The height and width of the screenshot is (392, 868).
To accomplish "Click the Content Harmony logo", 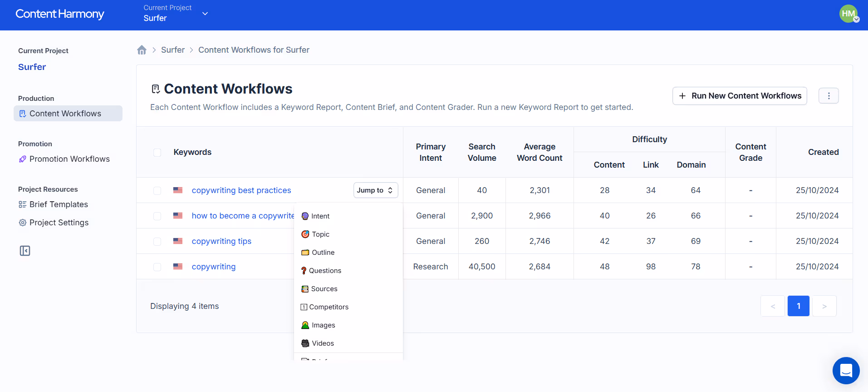I will coord(60,14).
